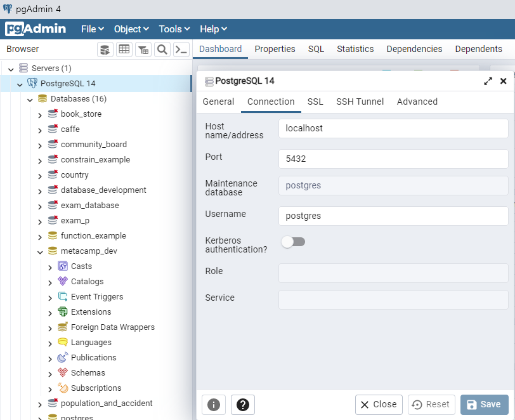Expand the Schemas node

(50, 374)
